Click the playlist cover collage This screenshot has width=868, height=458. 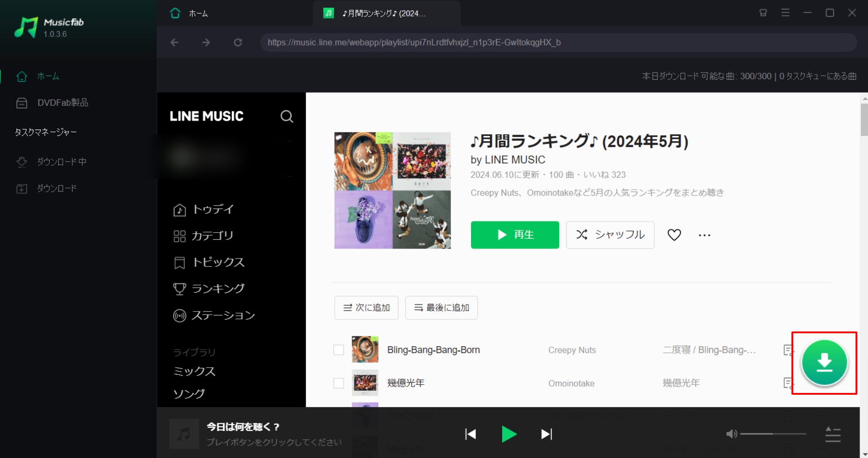coord(393,190)
